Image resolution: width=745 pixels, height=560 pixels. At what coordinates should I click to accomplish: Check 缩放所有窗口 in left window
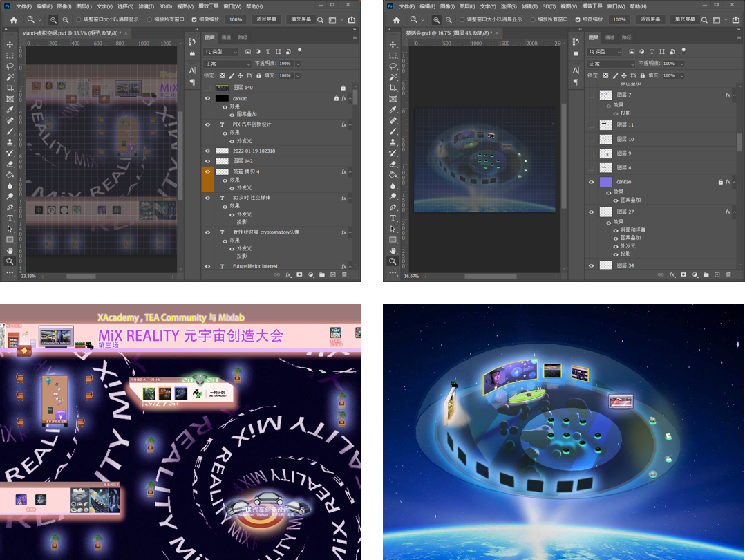[150, 20]
